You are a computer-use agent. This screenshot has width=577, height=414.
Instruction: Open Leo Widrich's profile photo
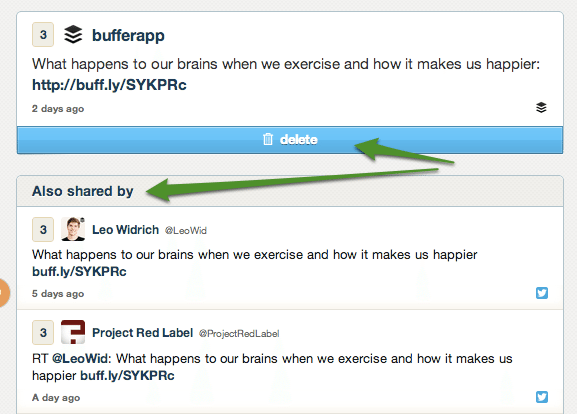click(x=73, y=229)
